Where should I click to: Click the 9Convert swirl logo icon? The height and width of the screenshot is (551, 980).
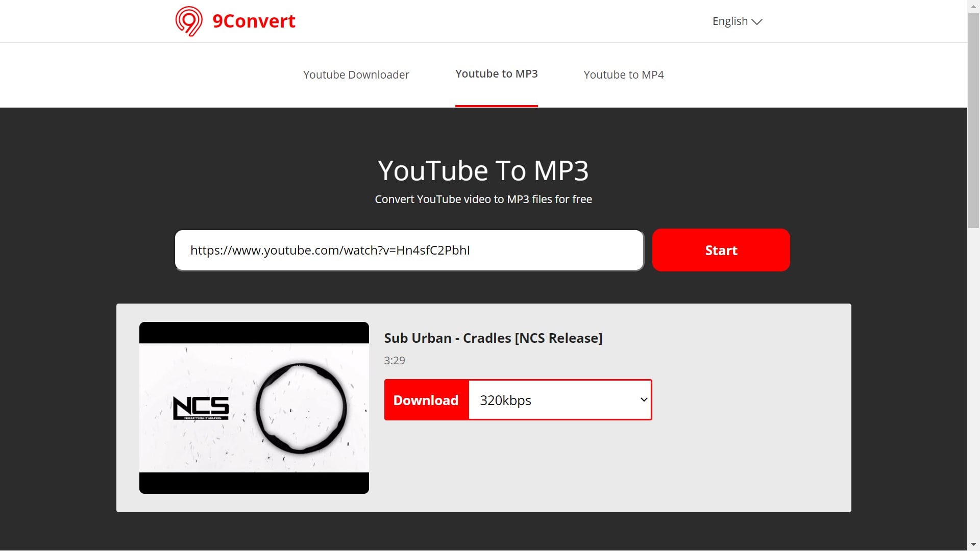[x=189, y=21]
